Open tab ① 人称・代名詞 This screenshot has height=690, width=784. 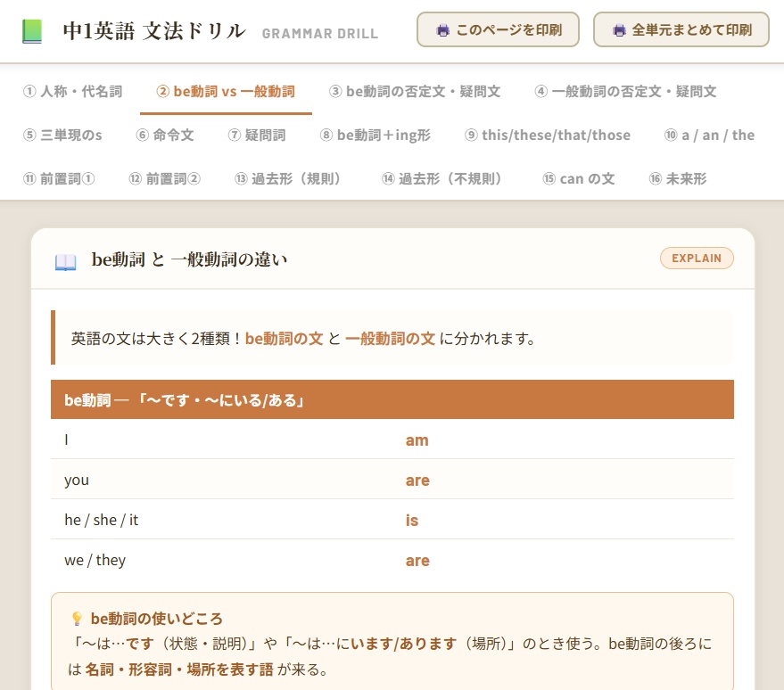pos(73,92)
